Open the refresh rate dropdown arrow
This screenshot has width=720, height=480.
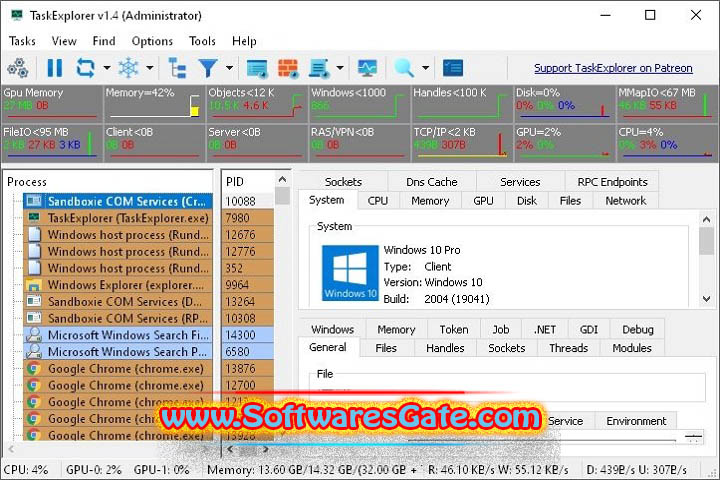tap(107, 68)
